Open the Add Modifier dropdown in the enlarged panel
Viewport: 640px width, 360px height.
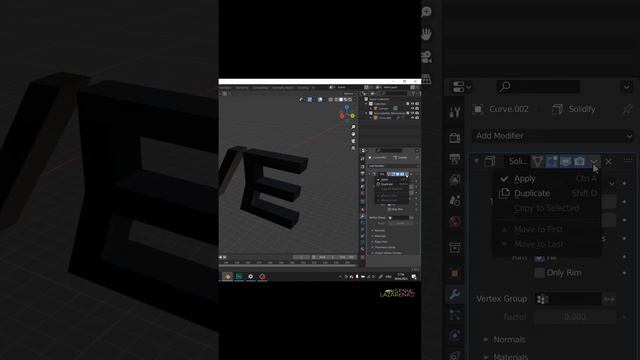pos(553,136)
